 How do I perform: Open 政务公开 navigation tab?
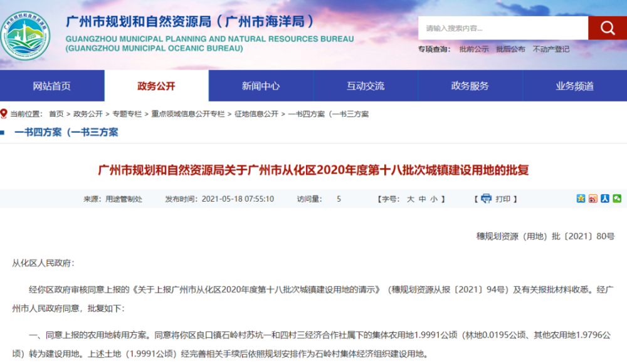[156, 86]
